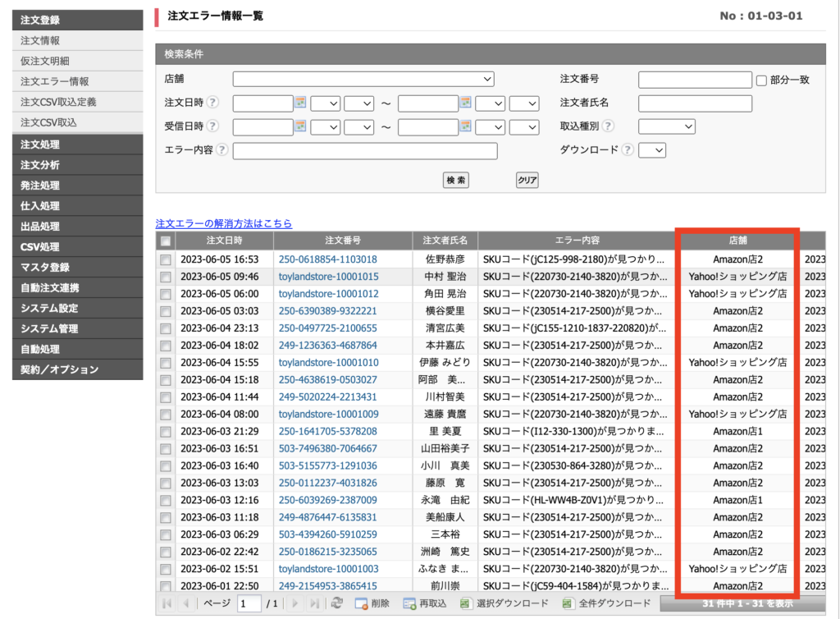Open calendar for 受信日時 end date

pos(465,126)
